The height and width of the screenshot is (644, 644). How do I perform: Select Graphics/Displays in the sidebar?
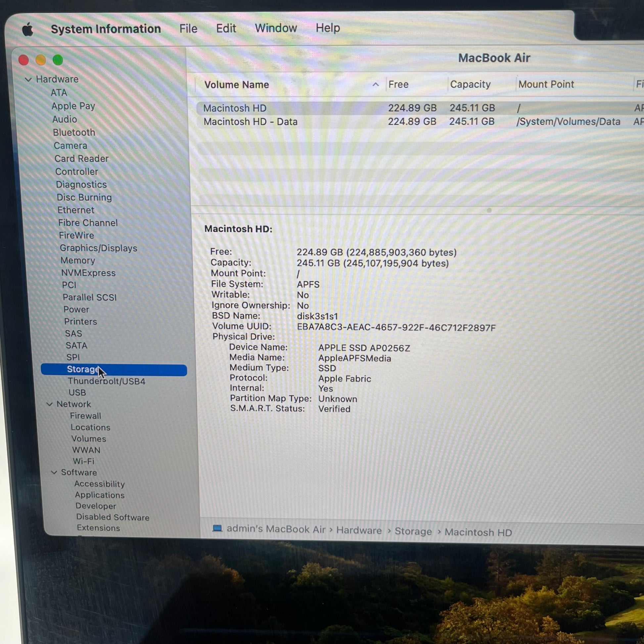coord(98,248)
